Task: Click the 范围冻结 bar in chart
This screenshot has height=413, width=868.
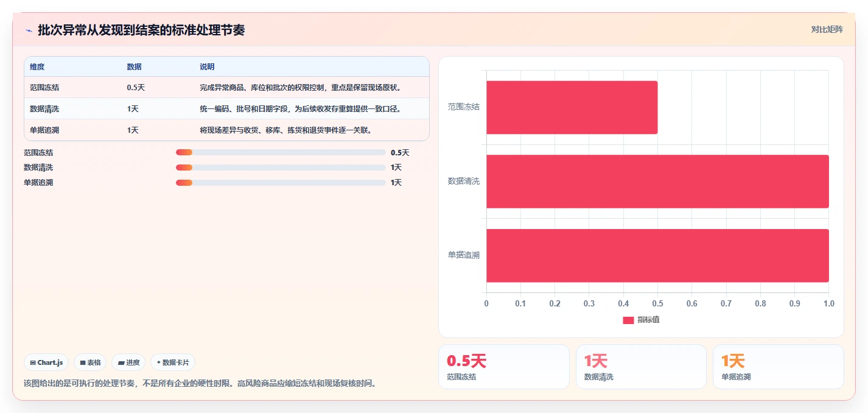Action: click(572, 107)
